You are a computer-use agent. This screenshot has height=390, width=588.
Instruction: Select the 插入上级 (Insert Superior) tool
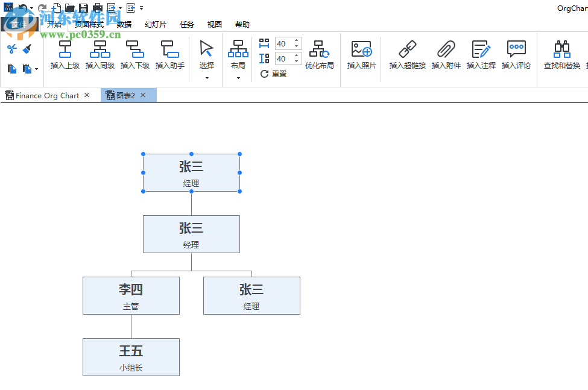point(65,54)
